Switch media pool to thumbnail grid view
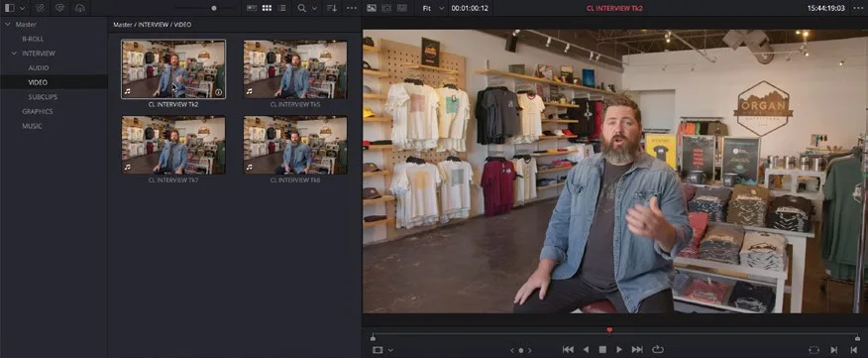This screenshot has width=868, height=358. point(267,8)
